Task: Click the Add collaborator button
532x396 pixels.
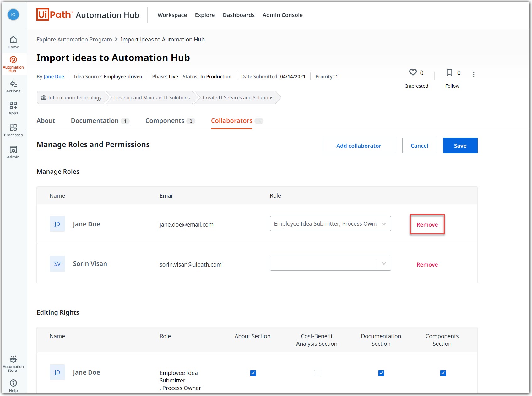Action: tap(359, 146)
